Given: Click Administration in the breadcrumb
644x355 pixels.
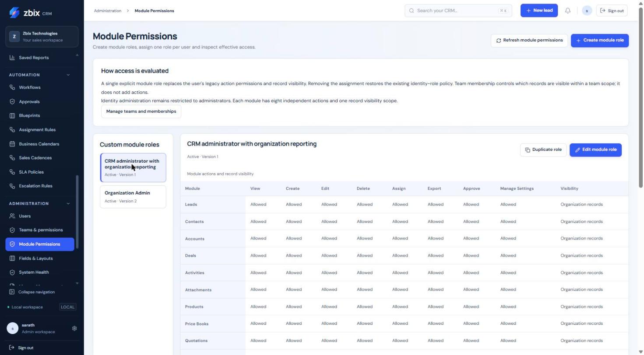Looking at the screenshot, I should click(x=107, y=10).
